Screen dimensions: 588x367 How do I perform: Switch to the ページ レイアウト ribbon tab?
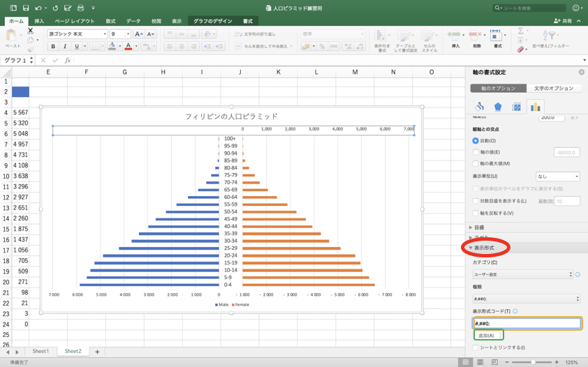coord(75,22)
